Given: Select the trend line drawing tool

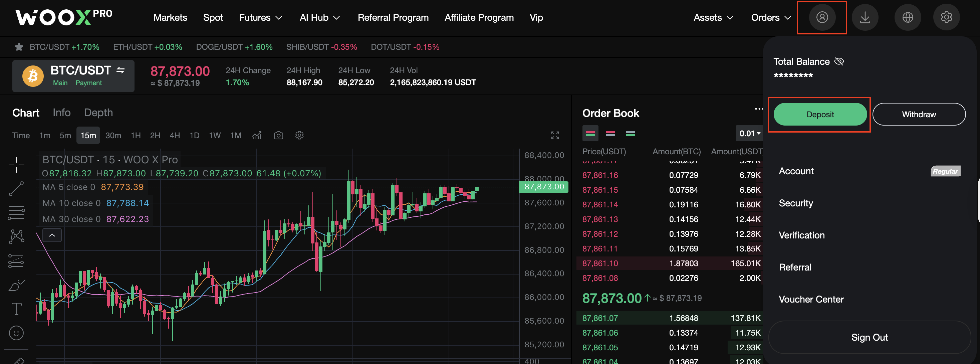Looking at the screenshot, I should [16, 188].
